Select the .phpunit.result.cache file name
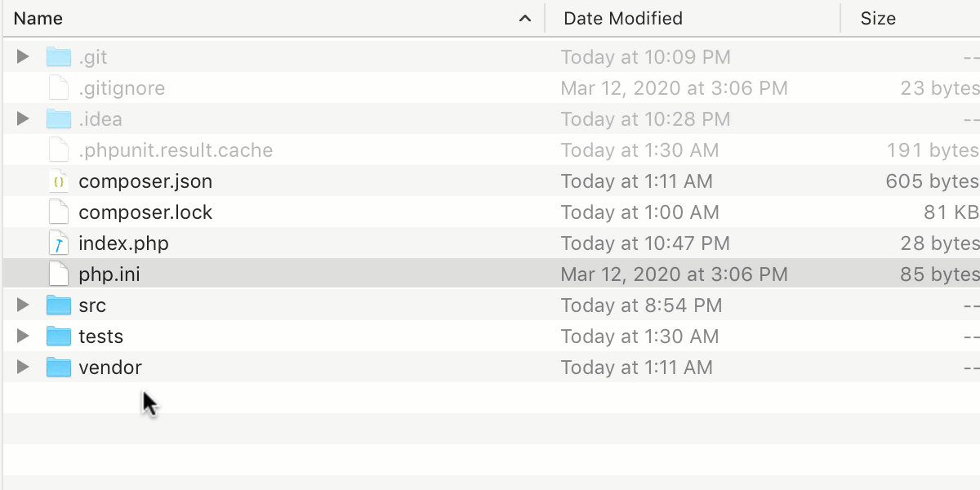Image resolution: width=980 pixels, height=490 pixels. pyautogui.click(x=176, y=150)
